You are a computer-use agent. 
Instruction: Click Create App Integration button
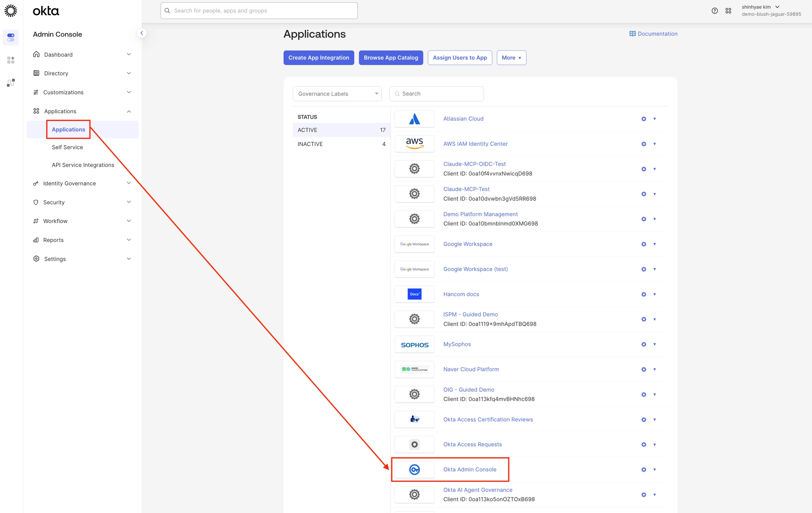318,58
